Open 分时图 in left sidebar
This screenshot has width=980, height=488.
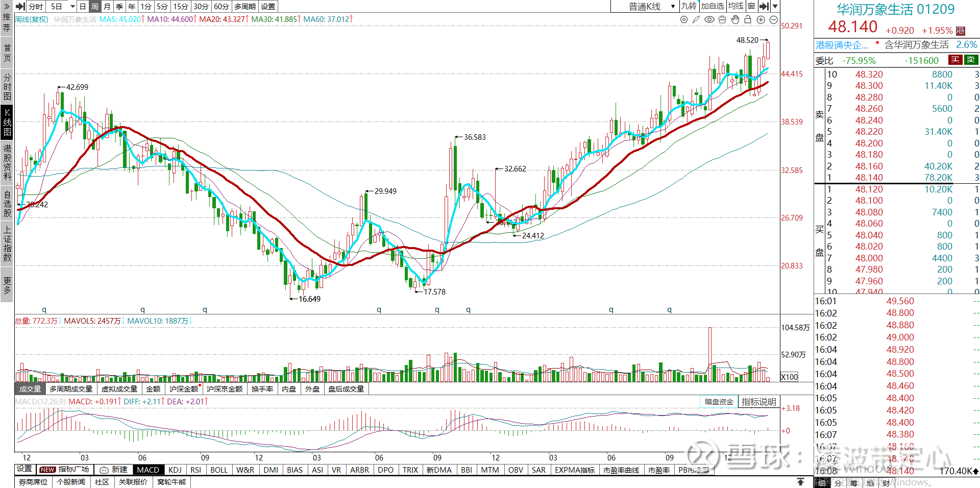pos(7,86)
